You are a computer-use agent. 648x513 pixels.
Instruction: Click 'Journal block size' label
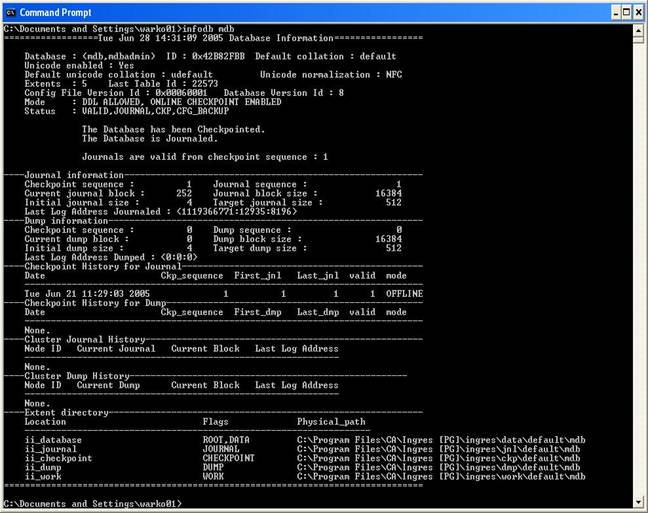click(x=265, y=193)
